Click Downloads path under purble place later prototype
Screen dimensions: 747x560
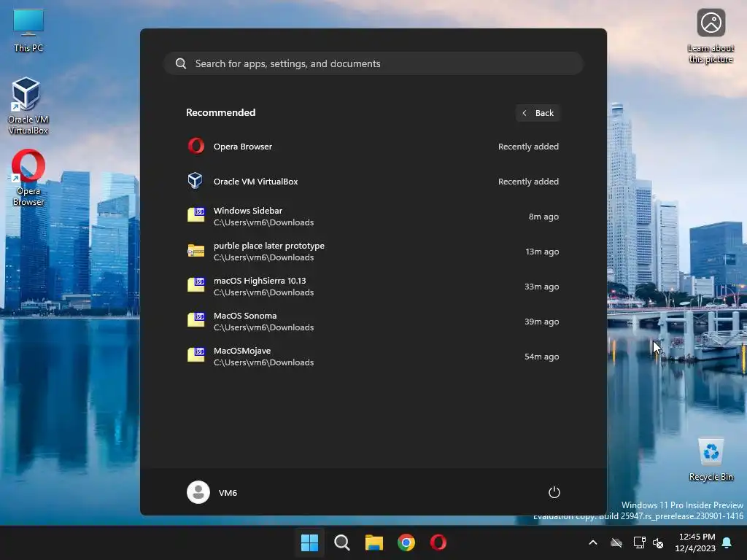263,257
